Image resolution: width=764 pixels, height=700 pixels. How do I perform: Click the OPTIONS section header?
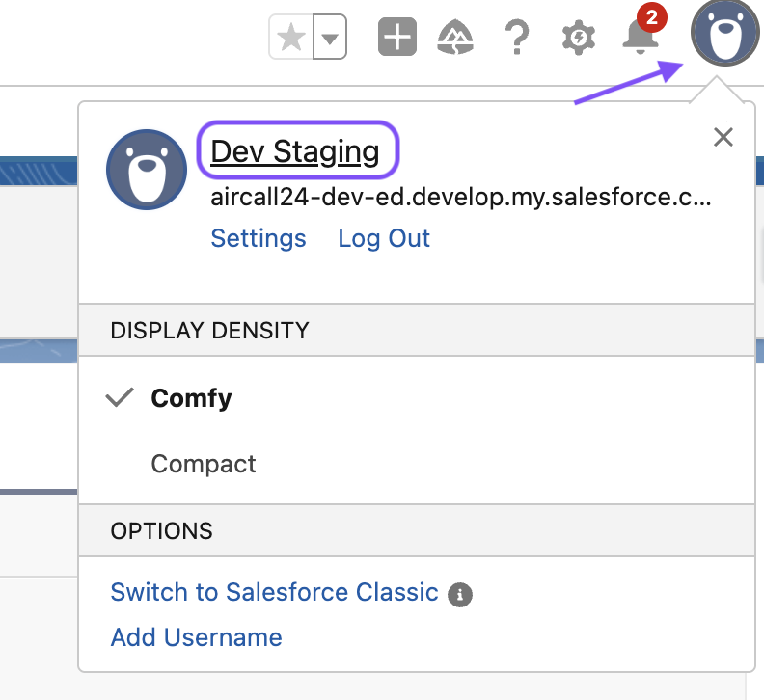[x=417, y=530]
